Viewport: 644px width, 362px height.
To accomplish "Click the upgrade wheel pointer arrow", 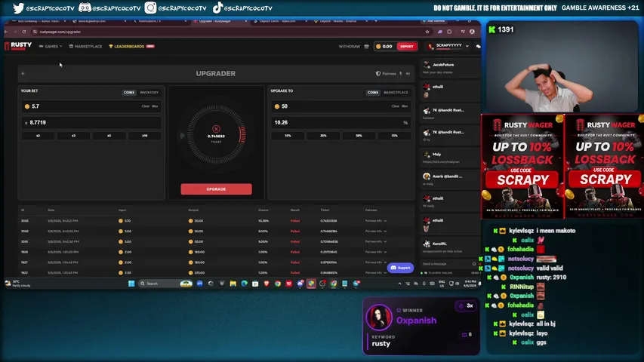I will coord(183,136).
